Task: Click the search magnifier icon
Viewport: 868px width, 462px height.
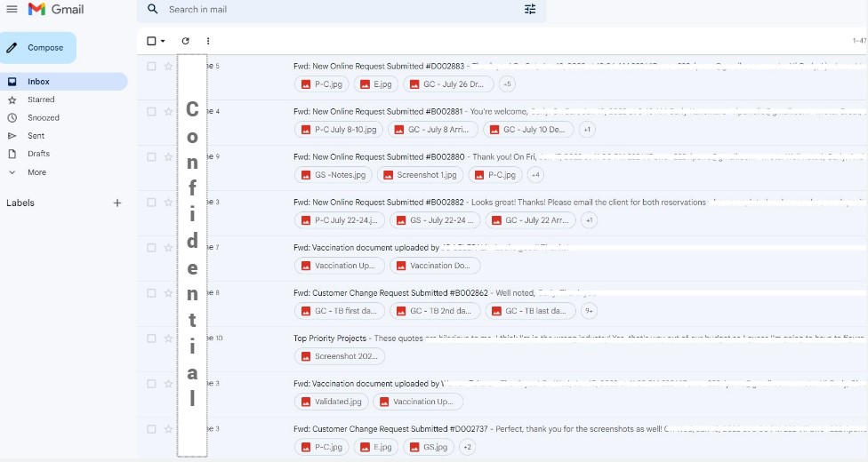Action: [153, 9]
